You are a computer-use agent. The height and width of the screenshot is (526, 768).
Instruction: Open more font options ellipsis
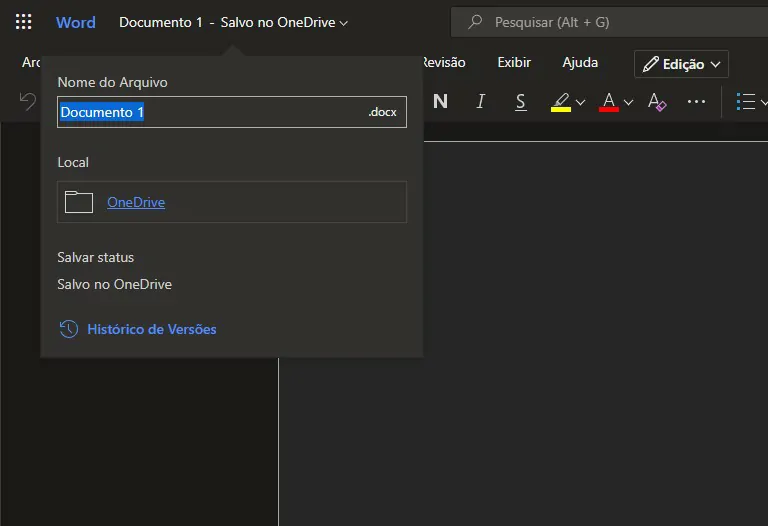pos(696,102)
